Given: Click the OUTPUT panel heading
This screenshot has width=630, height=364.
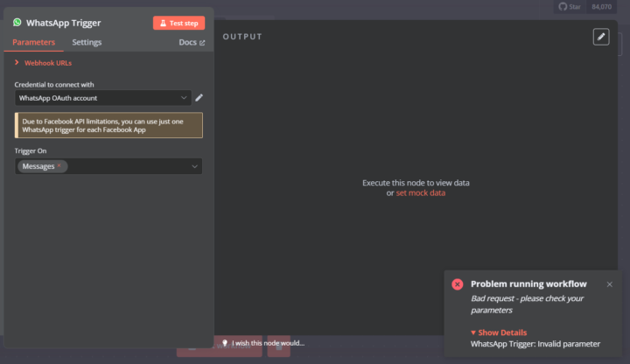Looking at the screenshot, I should click(242, 37).
